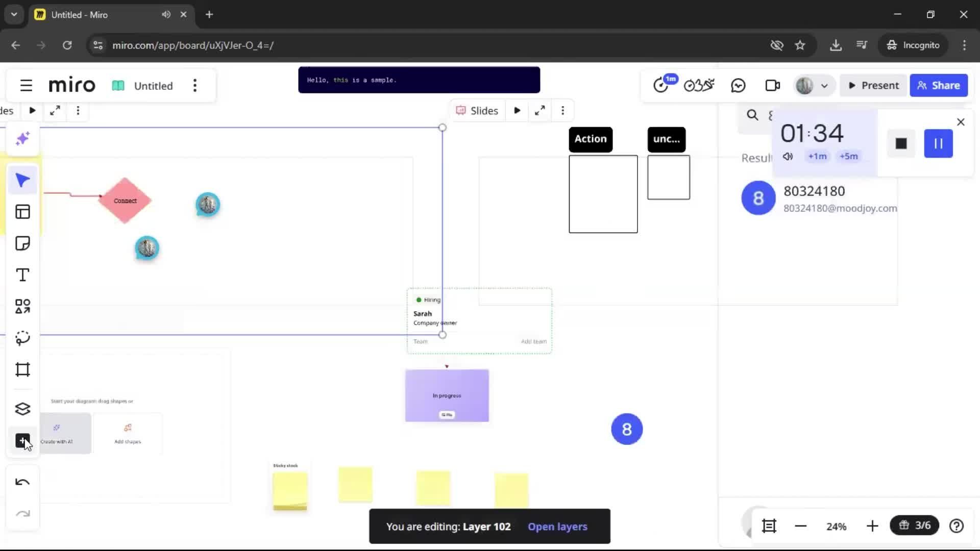Zoom in with the plus button
980x551 pixels.
coord(872,526)
